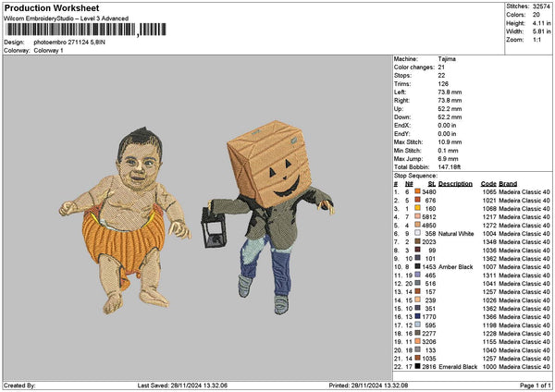Click 'Wilcom EmbroideryStudio – Level 3 Advanced' subtitle
Viewport: 555px width, 392px height.
pos(67,18)
